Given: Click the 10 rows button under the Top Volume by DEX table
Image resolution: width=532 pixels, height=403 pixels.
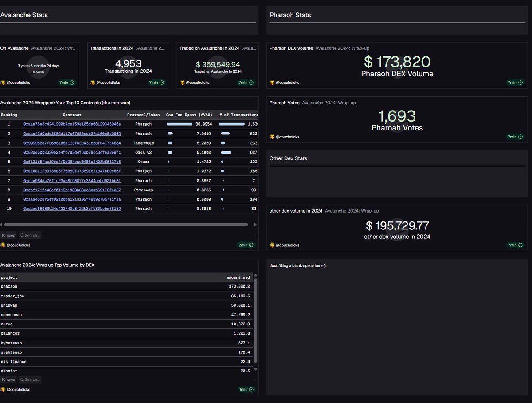Looking at the screenshot, I should point(8,379).
